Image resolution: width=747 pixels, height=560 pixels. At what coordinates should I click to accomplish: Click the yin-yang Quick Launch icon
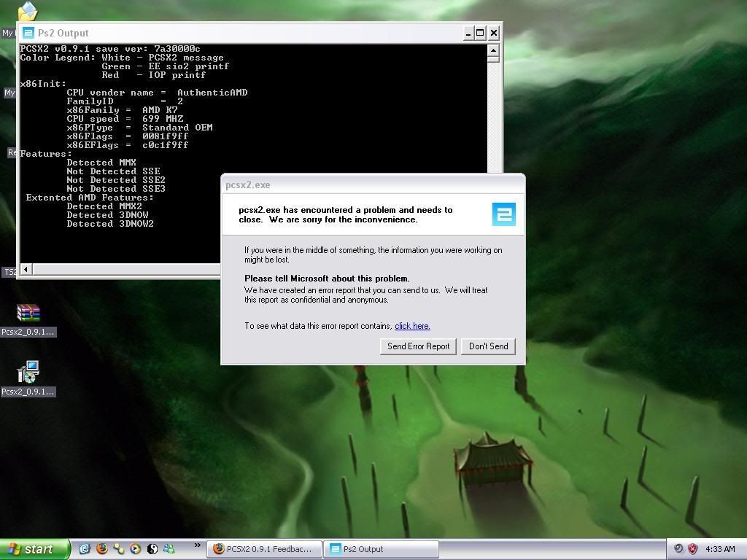point(152,549)
